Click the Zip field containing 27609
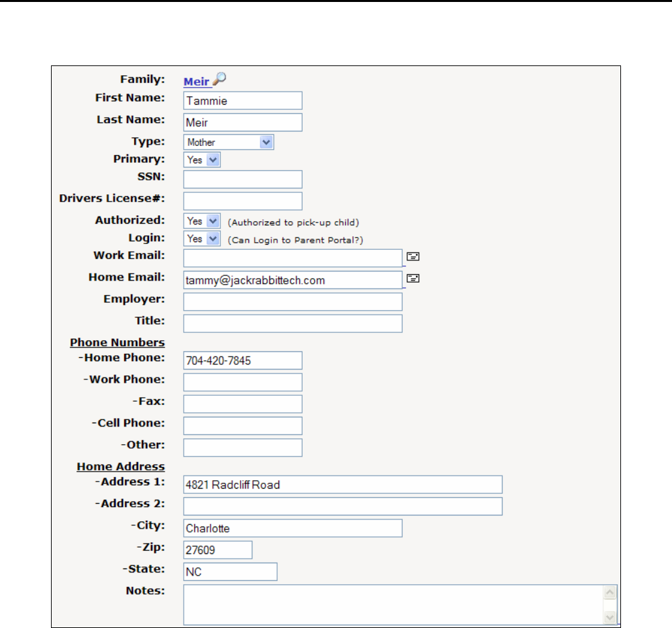The width and height of the screenshot is (672, 628). coord(218,550)
